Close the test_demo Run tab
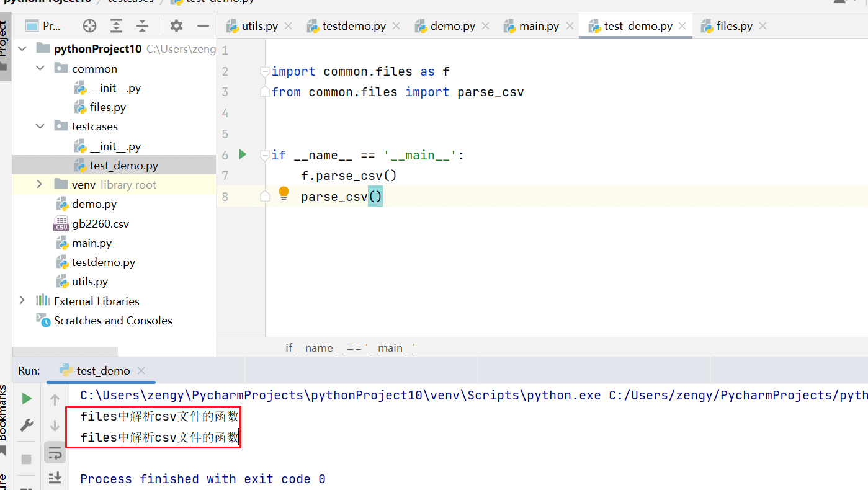This screenshot has height=490, width=868. point(141,371)
